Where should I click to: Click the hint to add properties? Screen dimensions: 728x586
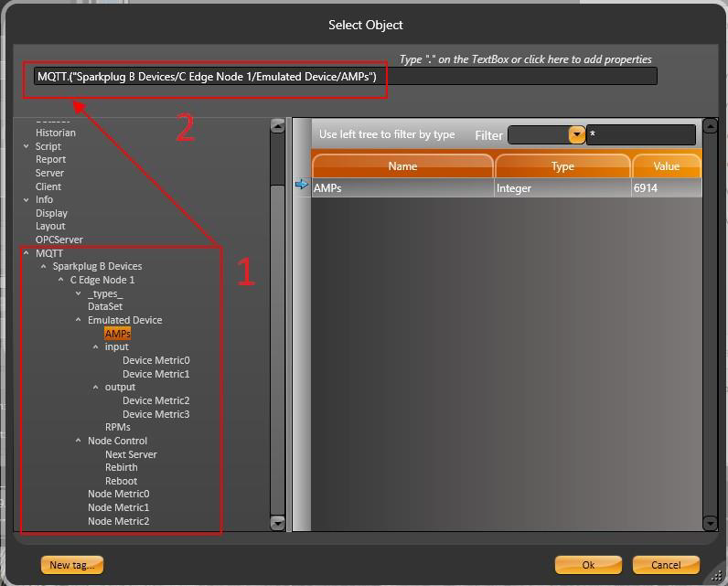click(x=525, y=59)
